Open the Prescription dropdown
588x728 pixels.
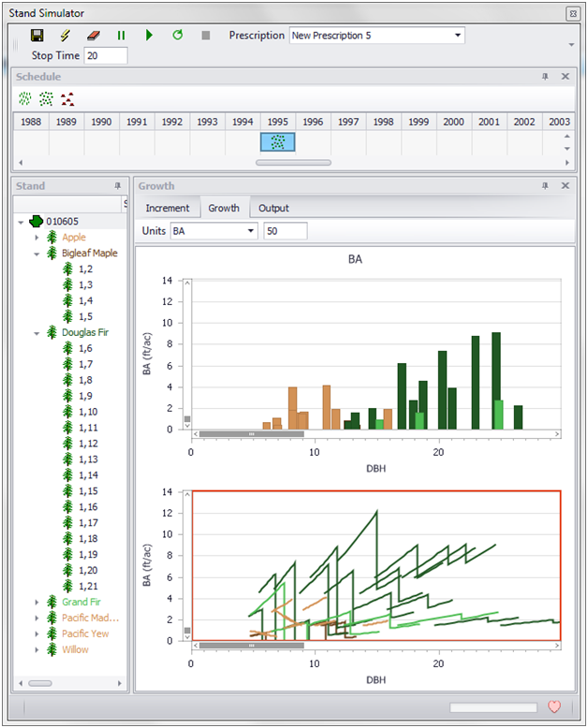[x=458, y=36]
